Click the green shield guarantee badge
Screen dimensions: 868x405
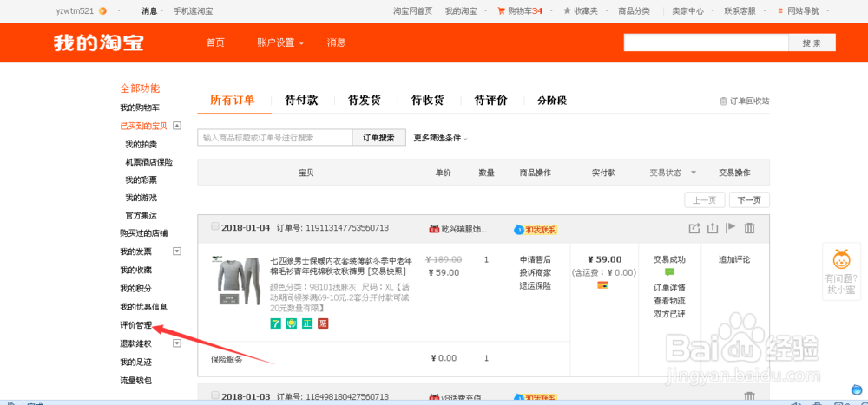point(291,323)
